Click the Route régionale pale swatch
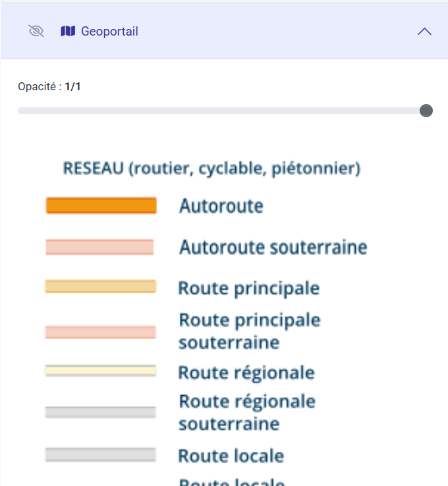448x486 pixels. pos(100,371)
